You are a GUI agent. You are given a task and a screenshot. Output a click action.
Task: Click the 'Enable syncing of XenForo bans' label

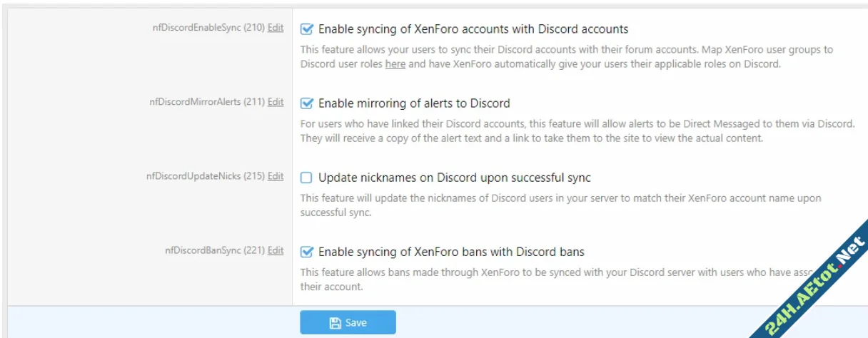[451, 252]
